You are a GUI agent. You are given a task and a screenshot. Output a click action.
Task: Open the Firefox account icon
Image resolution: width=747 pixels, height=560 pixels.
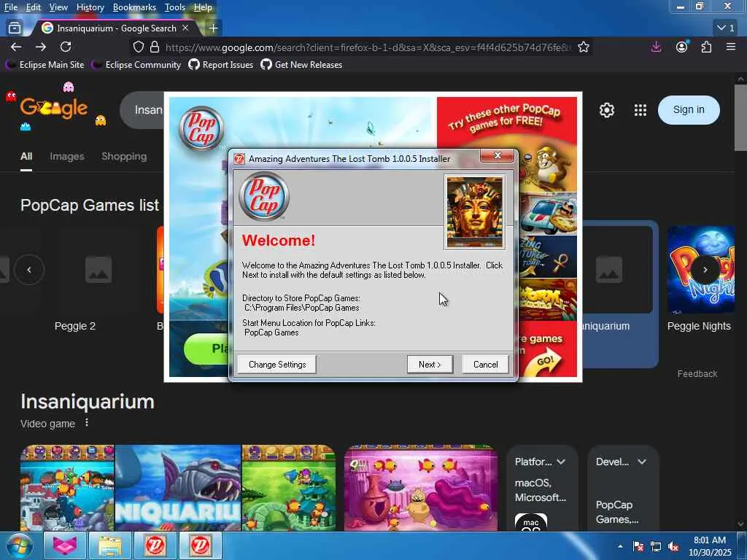[x=682, y=47]
